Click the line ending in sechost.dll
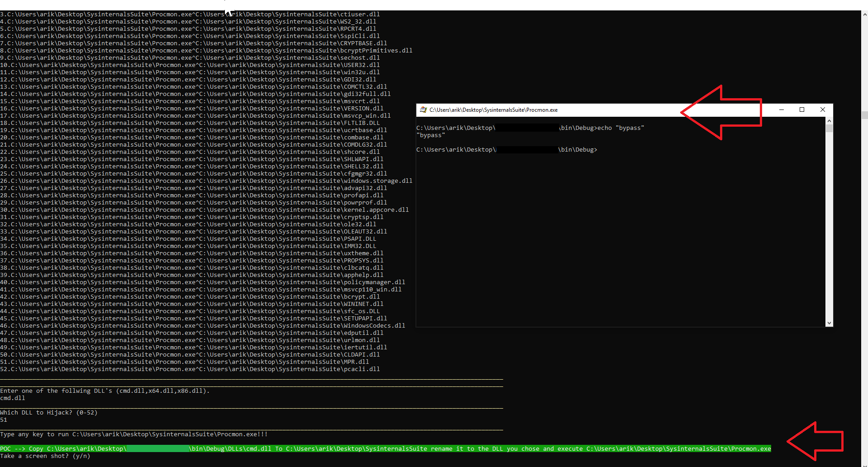The height and width of the screenshot is (467, 868). click(x=190, y=58)
